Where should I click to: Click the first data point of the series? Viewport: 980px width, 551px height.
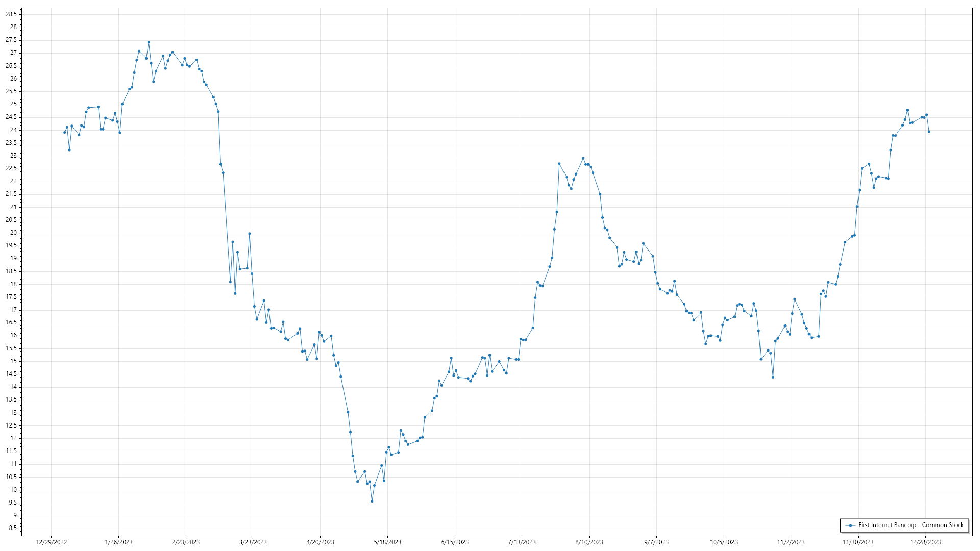[x=64, y=132]
